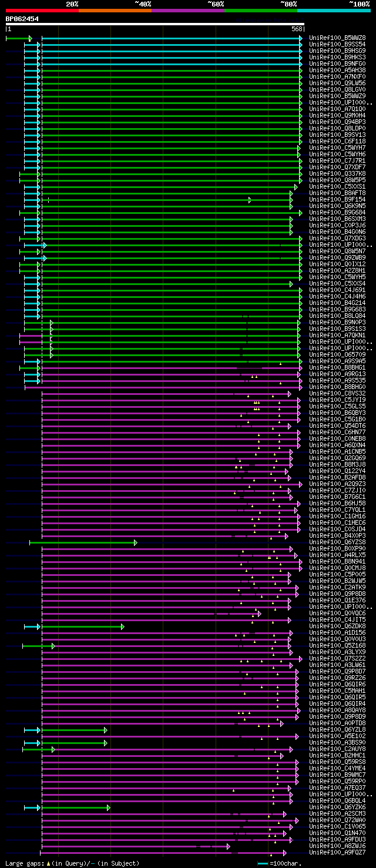Click the purple ~60% identity legend segment
This screenshot has height=868, width=376.
pyautogui.click(x=188, y=11)
